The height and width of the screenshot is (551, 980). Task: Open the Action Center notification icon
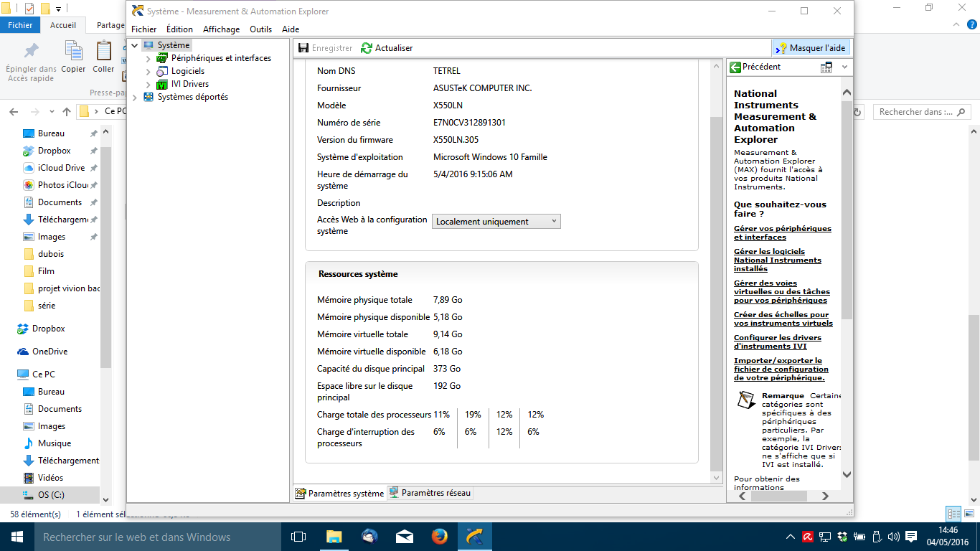tap(911, 537)
